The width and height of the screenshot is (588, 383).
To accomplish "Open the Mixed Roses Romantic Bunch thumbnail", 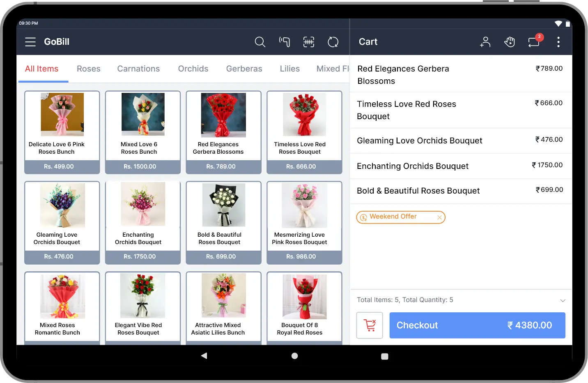I will [62, 295].
